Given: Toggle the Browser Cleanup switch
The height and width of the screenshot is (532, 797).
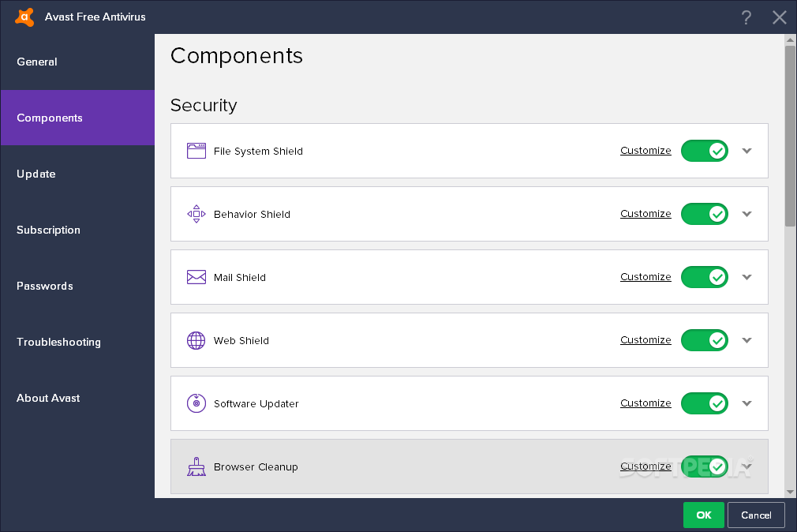Looking at the screenshot, I should tap(705, 466).
